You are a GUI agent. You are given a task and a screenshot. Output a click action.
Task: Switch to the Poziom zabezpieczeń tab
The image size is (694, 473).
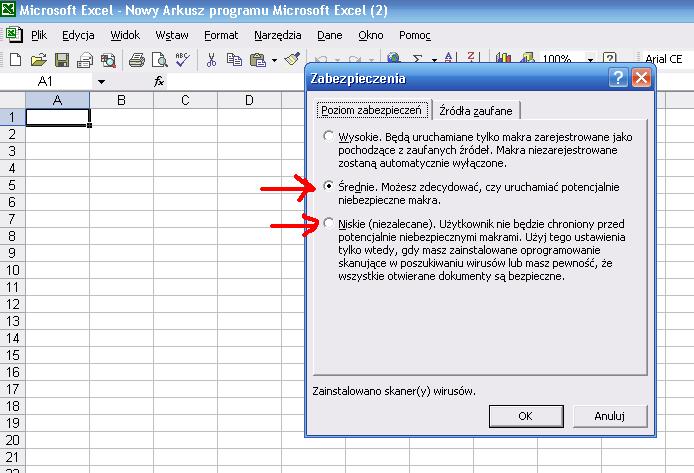[x=372, y=110]
